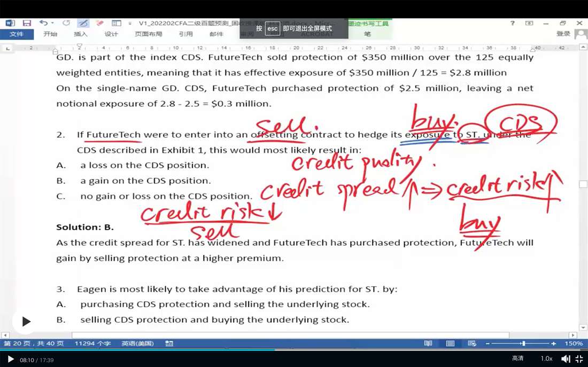The image size is (588, 367).
Task: Click the right indent marker on ruler
Action: pyautogui.click(x=533, y=50)
